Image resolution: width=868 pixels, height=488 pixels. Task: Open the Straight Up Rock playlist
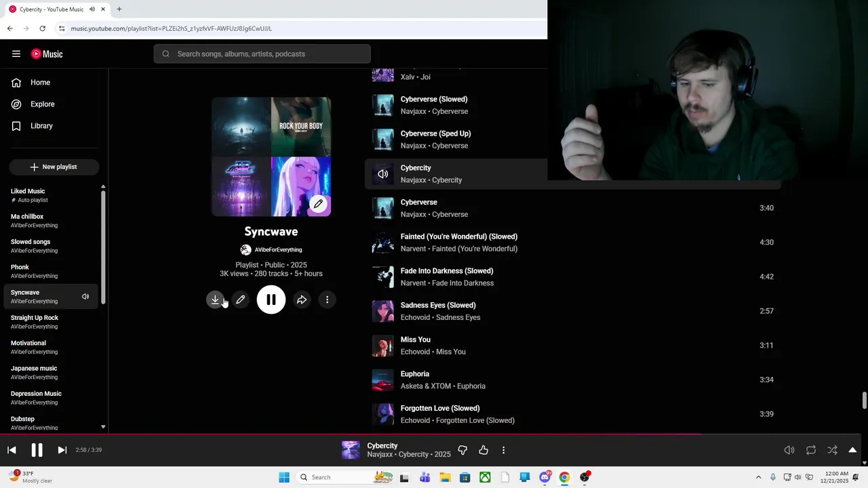pyautogui.click(x=52, y=322)
